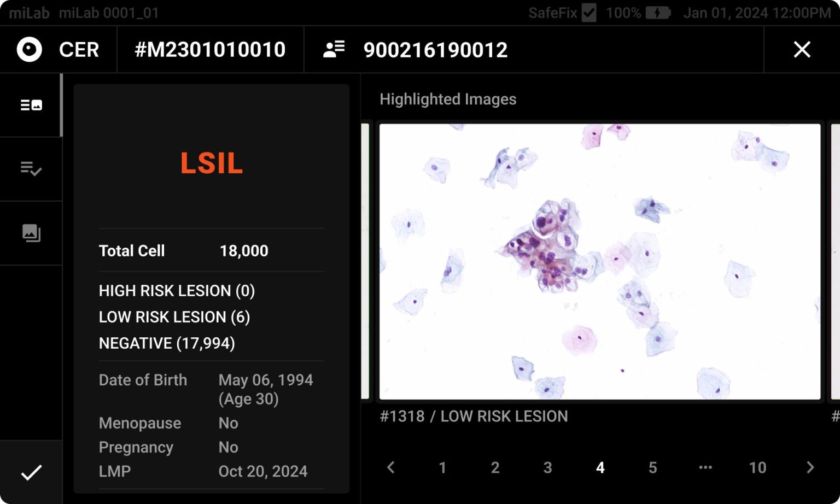Jump to page 10 of images
The height and width of the screenshot is (504, 840).
point(757,467)
